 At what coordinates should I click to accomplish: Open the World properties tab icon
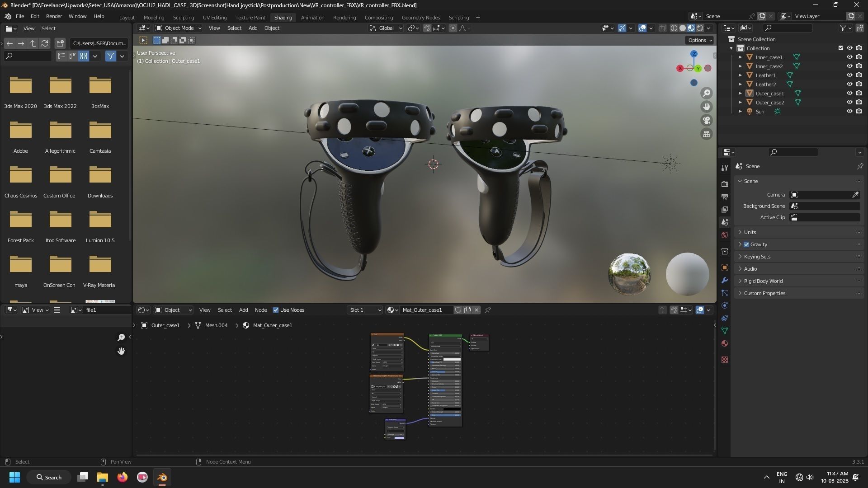point(725,235)
